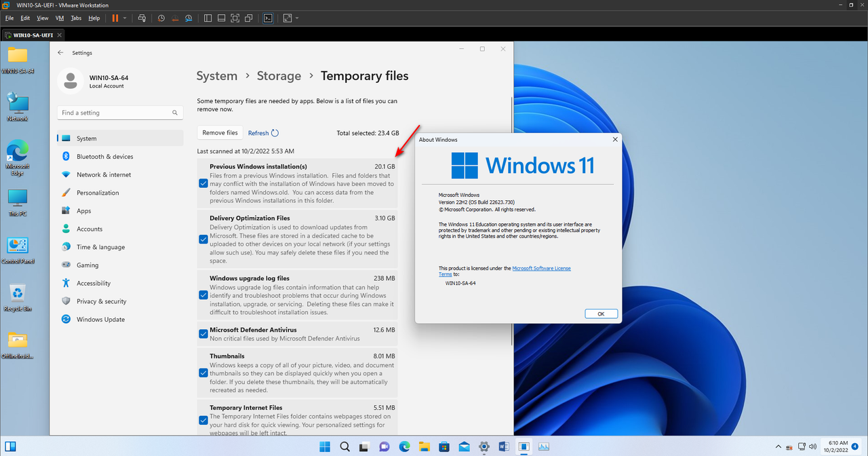The width and height of the screenshot is (868, 456).
Task: Toggle VMware library sidebar view
Action: pyautogui.click(x=208, y=18)
